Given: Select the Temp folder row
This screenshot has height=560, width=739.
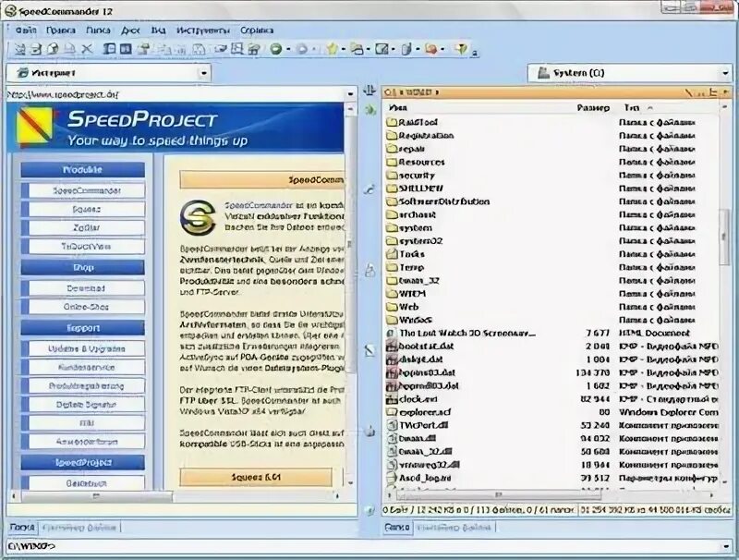Looking at the screenshot, I should point(551,267).
